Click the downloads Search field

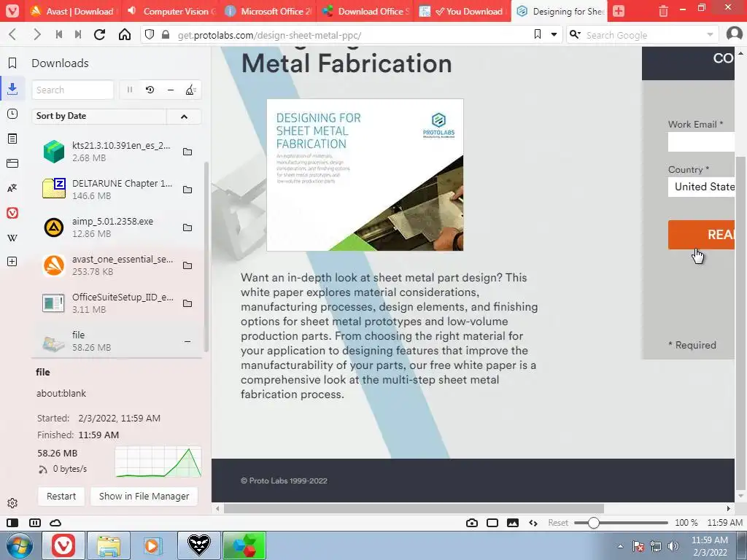coord(73,90)
